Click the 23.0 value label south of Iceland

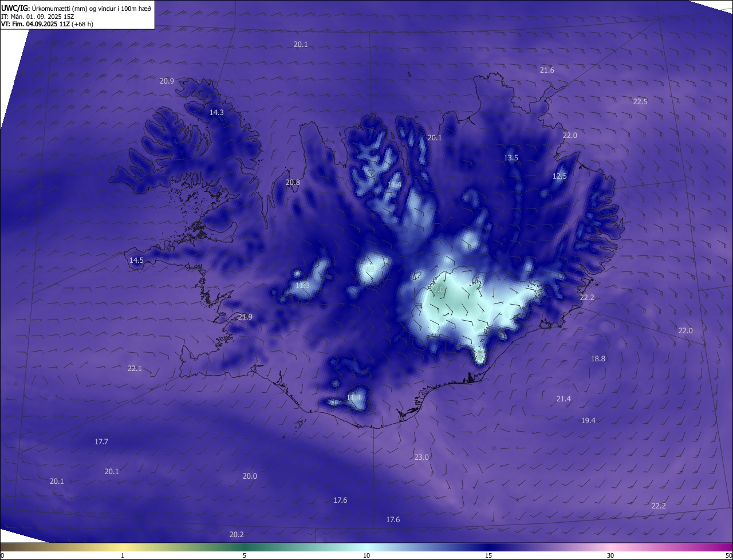pos(421,457)
